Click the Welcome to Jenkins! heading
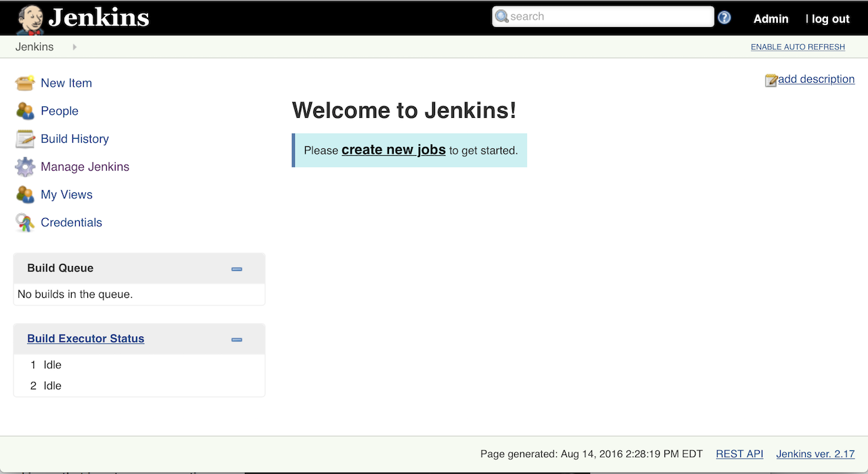The width and height of the screenshot is (868, 474). [404, 110]
